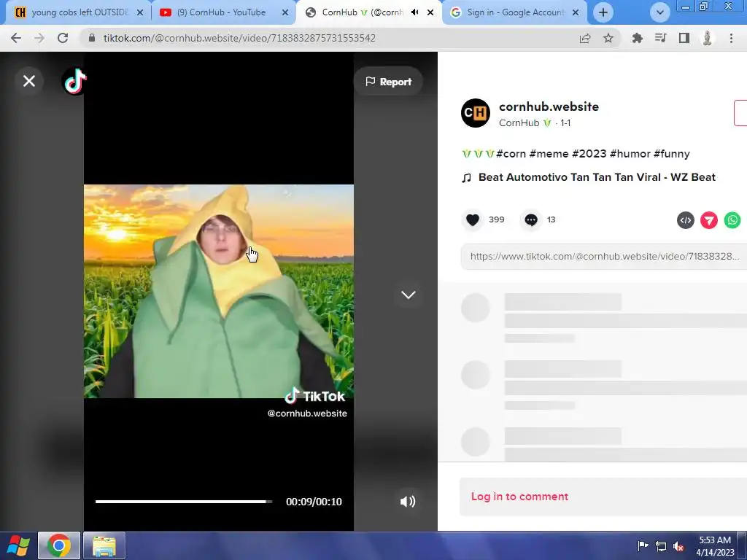The image size is (747, 560).
Task: Select the CornHub TikTok tab
Action: (x=362, y=12)
